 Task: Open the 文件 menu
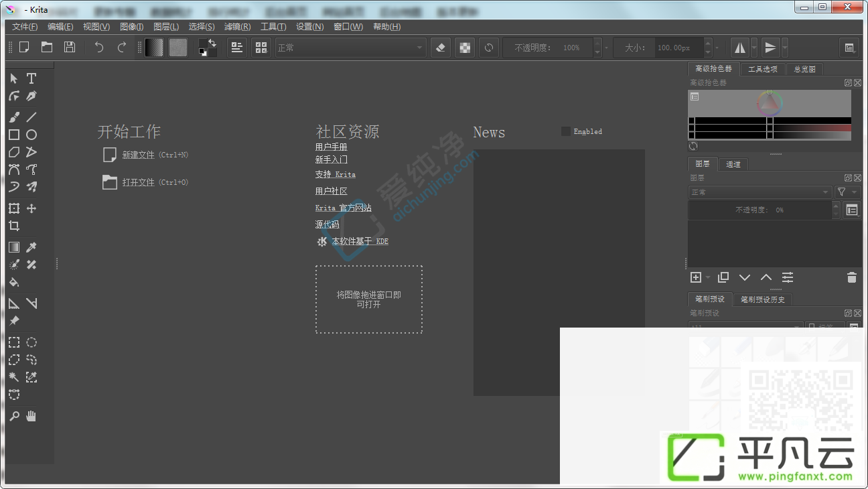tap(25, 27)
